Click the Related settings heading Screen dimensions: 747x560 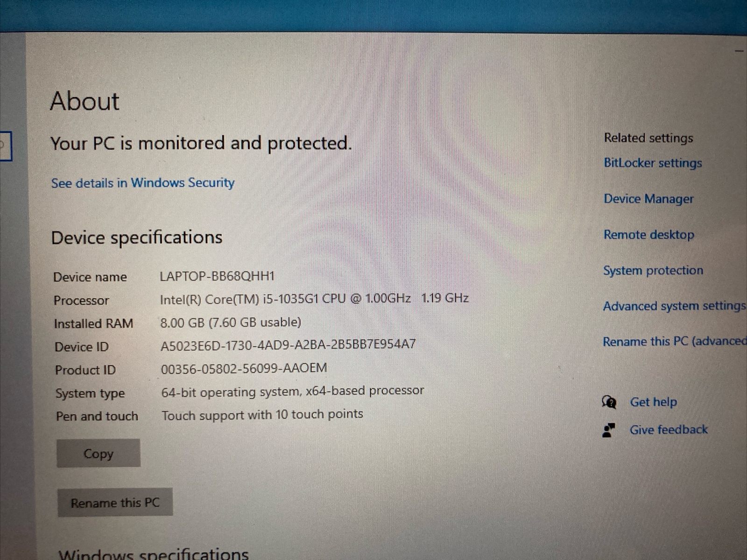(x=648, y=138)
